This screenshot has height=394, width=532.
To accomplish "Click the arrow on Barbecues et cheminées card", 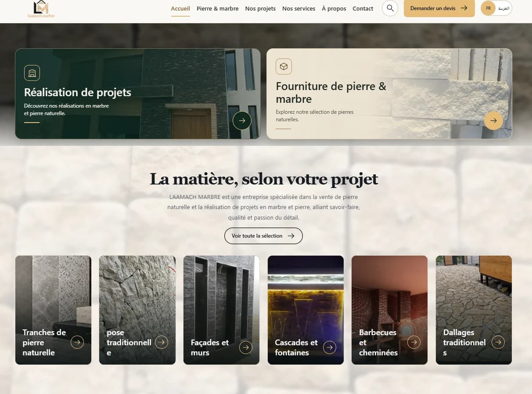I will 414,342.
